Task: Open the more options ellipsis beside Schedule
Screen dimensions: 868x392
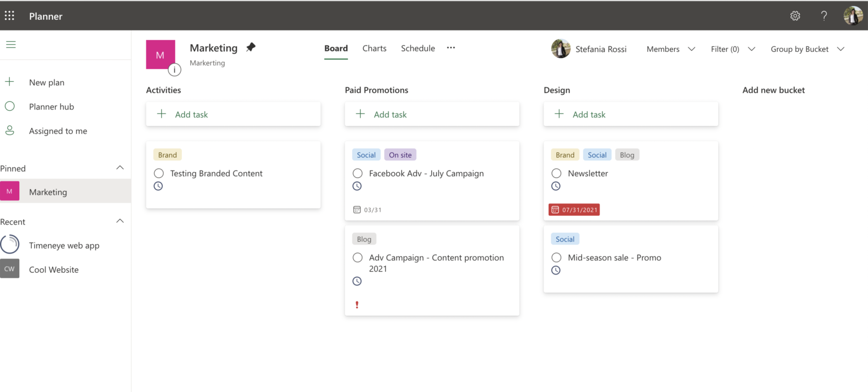Action: (451, 48)
